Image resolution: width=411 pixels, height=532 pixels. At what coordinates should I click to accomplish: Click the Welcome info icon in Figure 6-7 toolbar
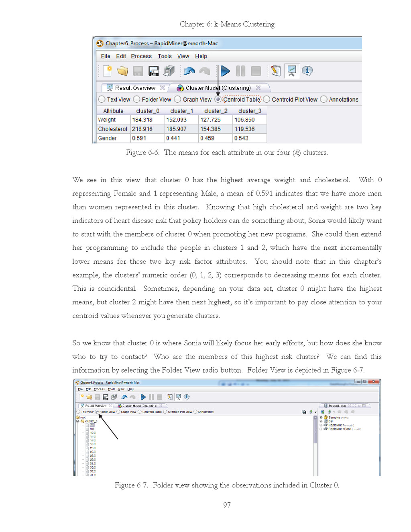(x=187, y=397)
